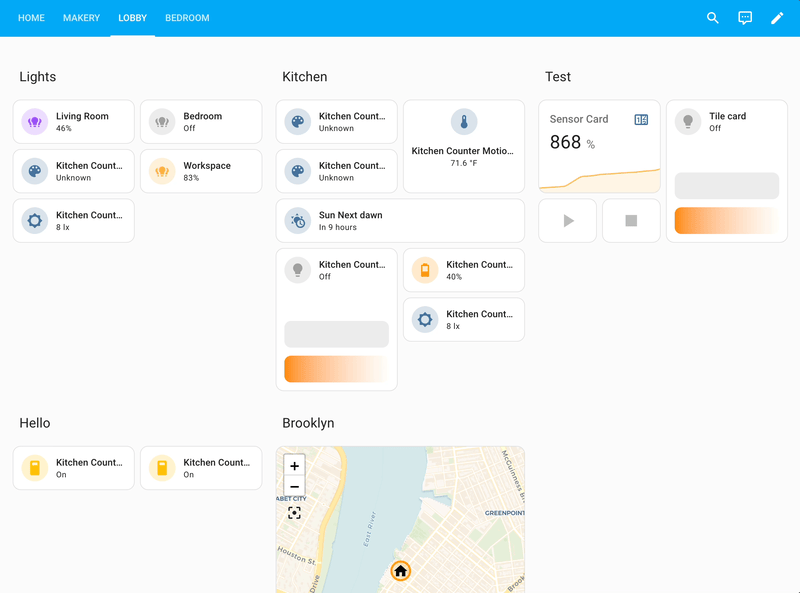Screen dimensions: 800x593
Task: Click the Workspace light bulb icon
Action: click(x=161, y=170)
